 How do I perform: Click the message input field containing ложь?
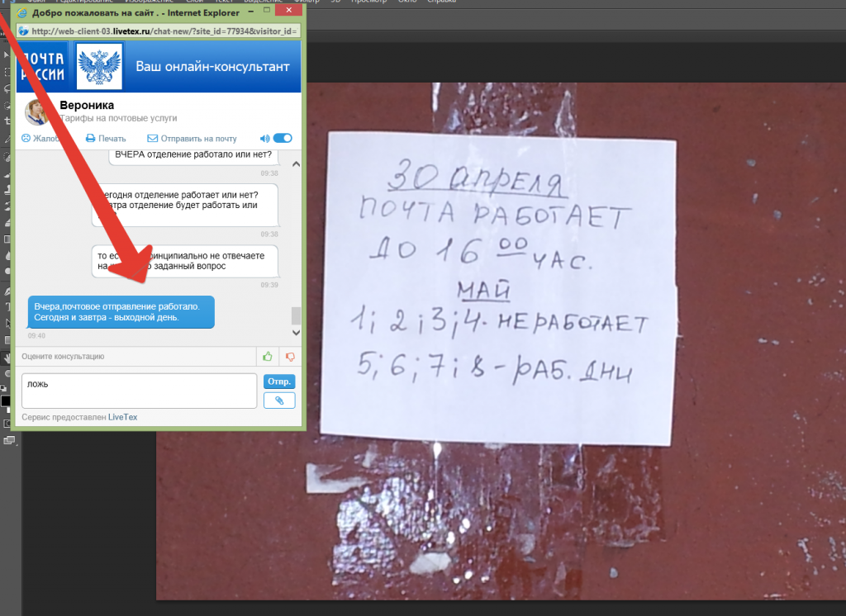pyautogui.click(x=139, y=391)
